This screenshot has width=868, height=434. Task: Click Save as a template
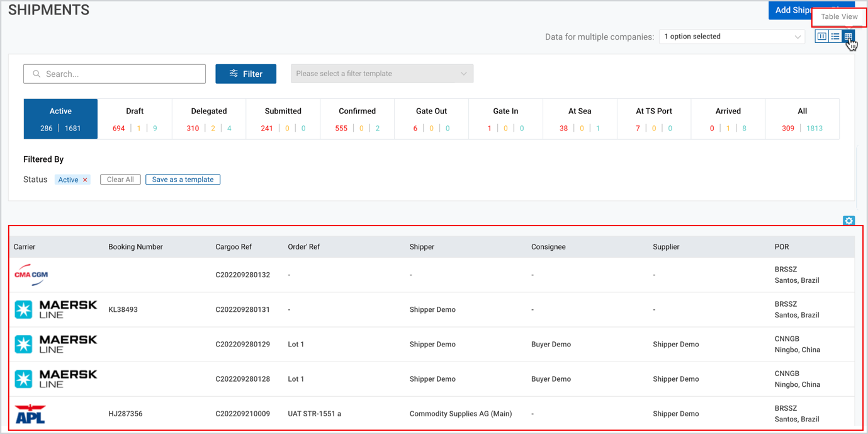[183, 180]
